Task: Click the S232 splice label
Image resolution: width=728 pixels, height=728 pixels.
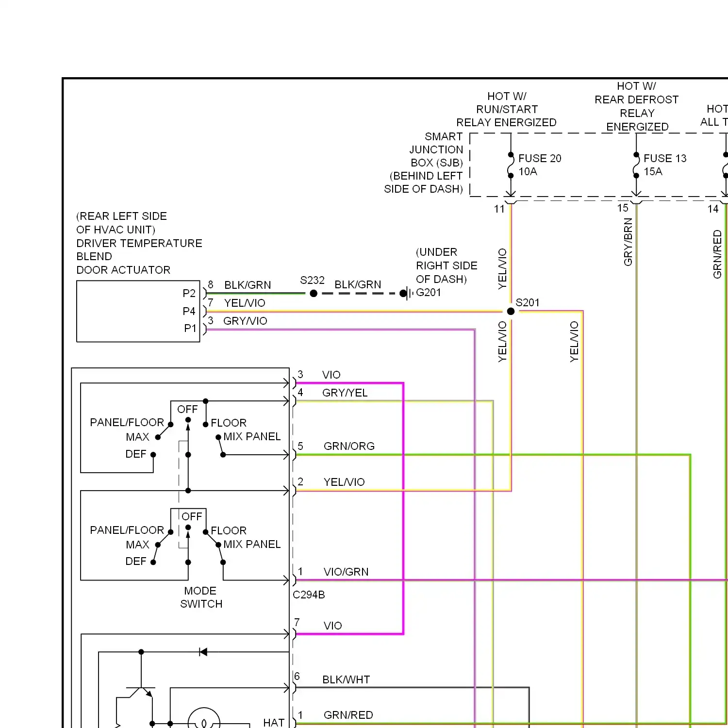Action: tap(312, 280)
